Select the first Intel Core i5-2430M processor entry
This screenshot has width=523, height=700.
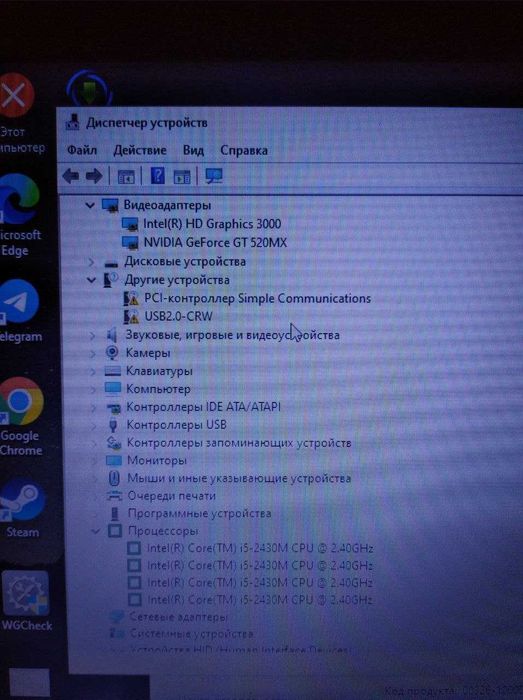(x=260, y=548)
